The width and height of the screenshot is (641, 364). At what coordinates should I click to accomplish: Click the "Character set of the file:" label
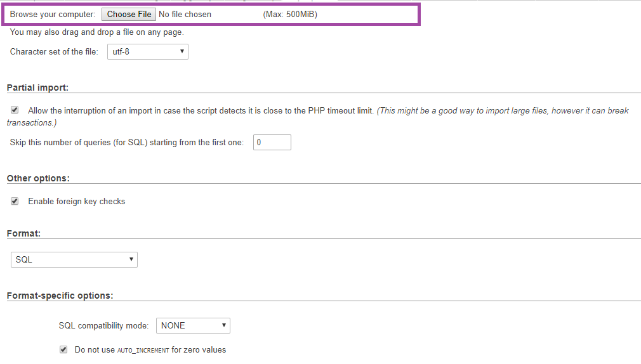click(x=54, y=51)
